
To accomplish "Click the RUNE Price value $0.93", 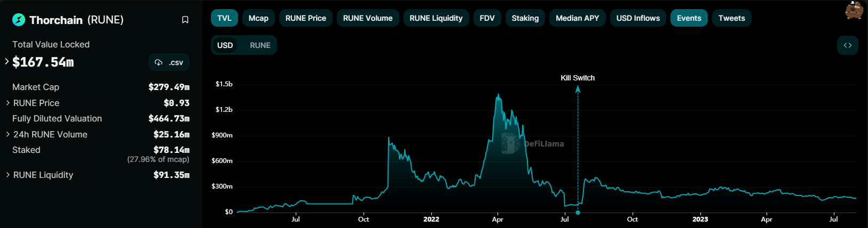I will click(x=177, y=103).
